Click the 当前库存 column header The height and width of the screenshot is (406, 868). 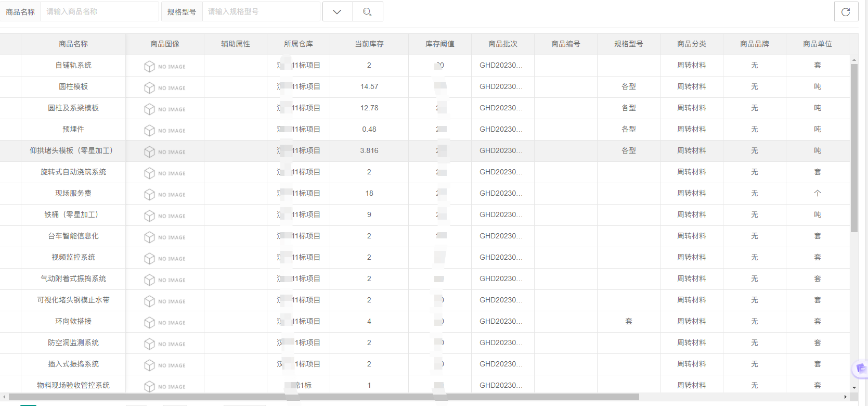(369, 44)
